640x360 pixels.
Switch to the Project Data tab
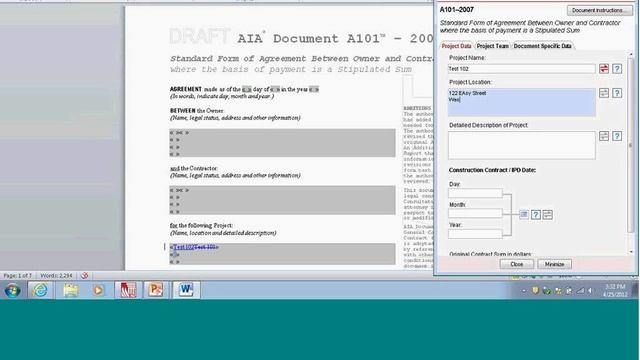[456, 46]
